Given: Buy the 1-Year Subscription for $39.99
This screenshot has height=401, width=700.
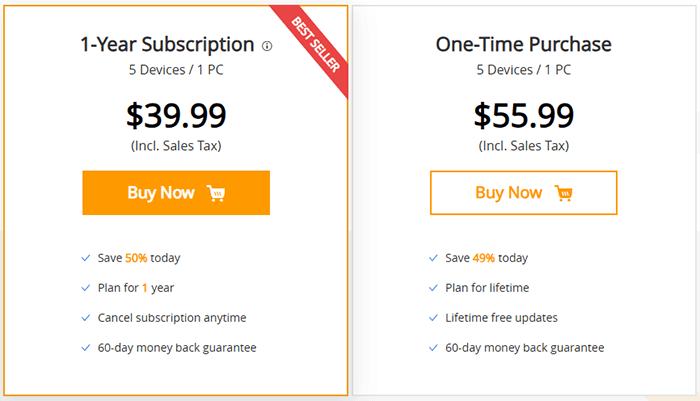Looking at the screenshot, I should coord(176,193).
